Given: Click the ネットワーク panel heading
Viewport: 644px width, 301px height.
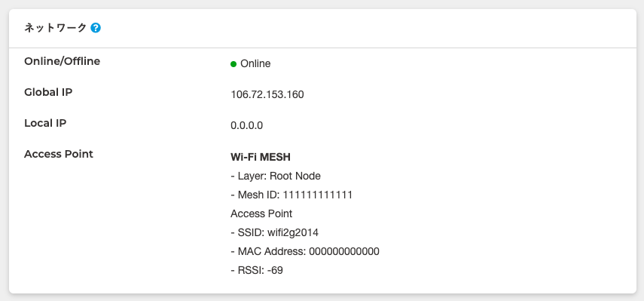Looking at the screenshot, I should tap(56, 28).
